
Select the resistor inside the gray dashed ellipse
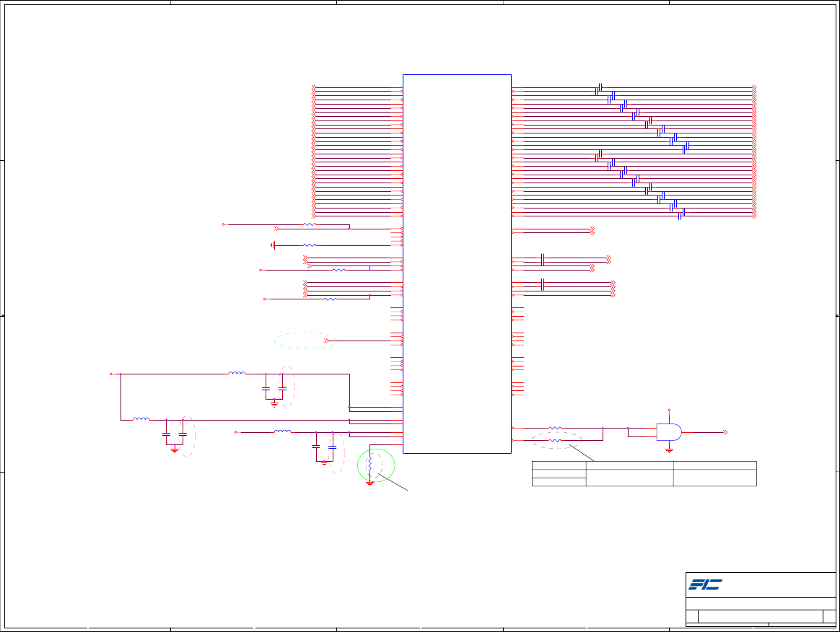click(x=555, y=440)
